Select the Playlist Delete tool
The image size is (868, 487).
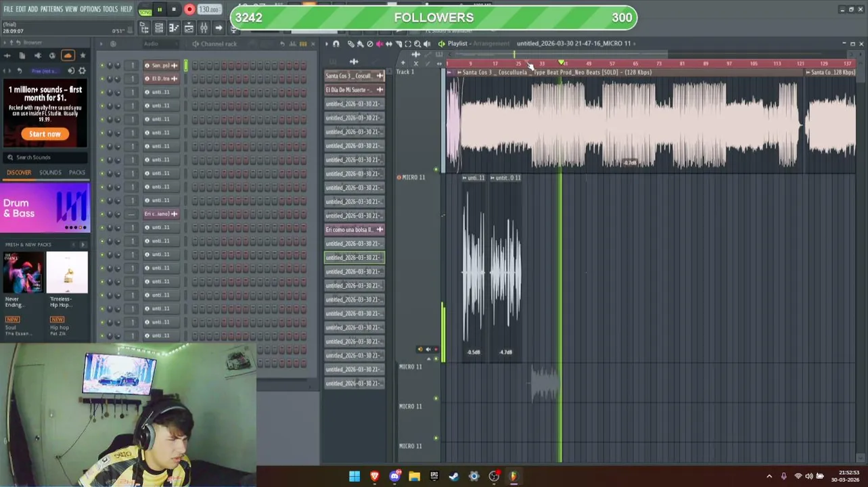click(x=369, y=44)
